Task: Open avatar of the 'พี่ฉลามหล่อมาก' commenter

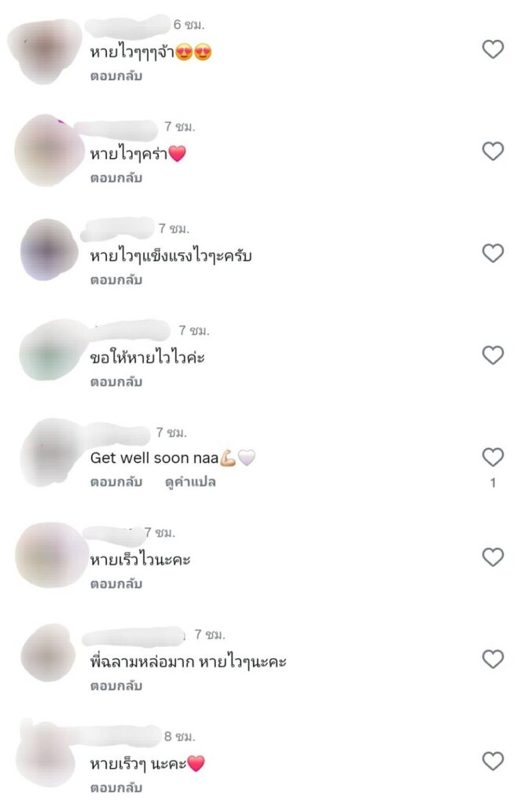Action: [49, 653]
